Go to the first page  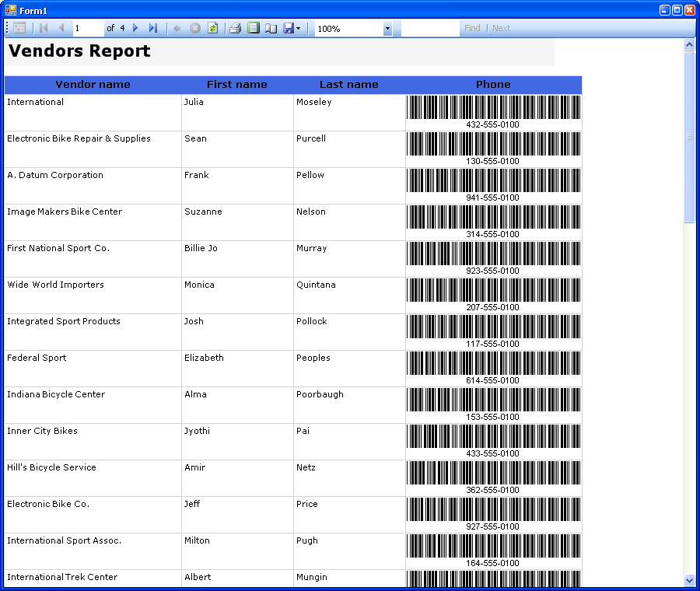click(x=44, y=28)
